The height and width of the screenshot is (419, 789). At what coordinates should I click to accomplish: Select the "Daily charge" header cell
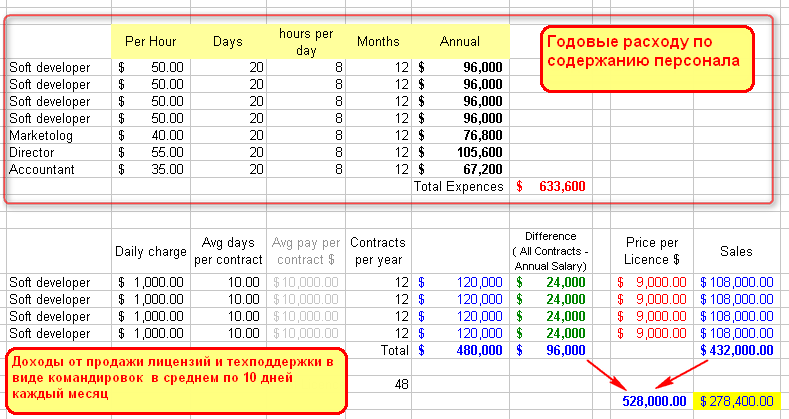pos(150,252)
